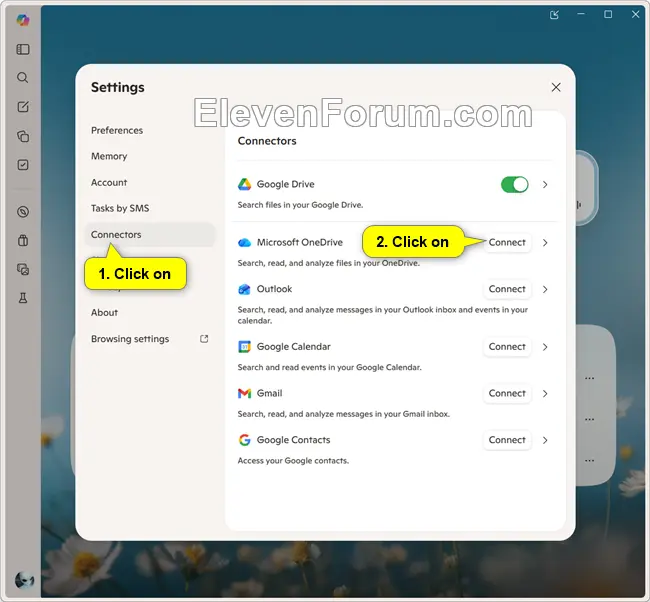Image resolution: width=650 pixels, height=602 pixels.
Task: Expand Outlook connector details chevron
Action: 545,289
